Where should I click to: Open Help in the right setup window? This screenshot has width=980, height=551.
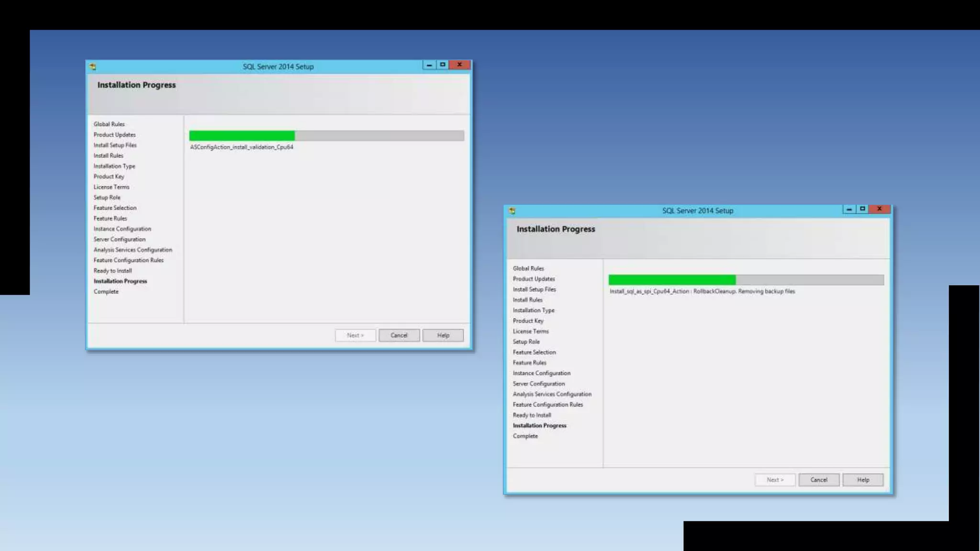(x=863, y=480)
